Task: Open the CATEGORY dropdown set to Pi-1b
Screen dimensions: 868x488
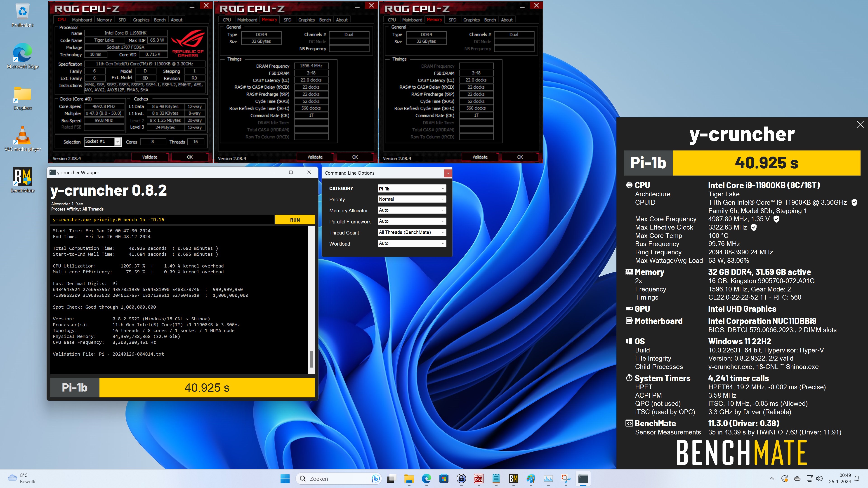Action: coord(412,189)
